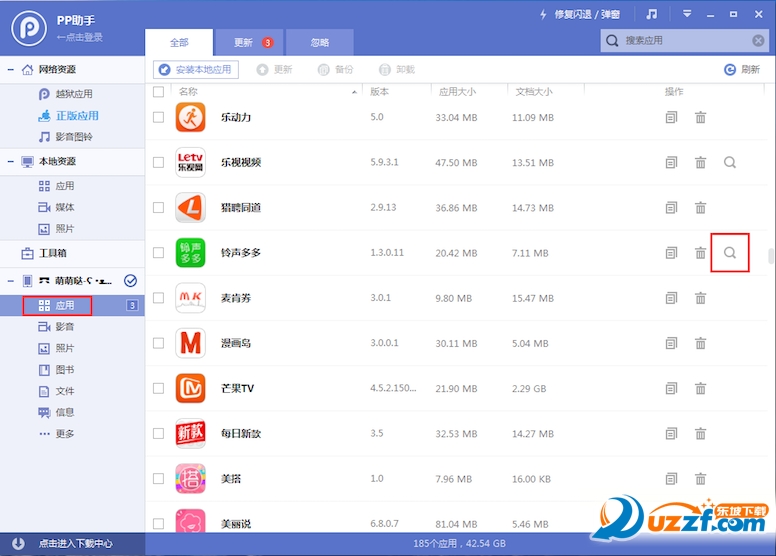Viewport: 776px width, 556px height.
Task: Click the 卸载 toolbar button
Action: pyautogui.click(x=397, y=70)
